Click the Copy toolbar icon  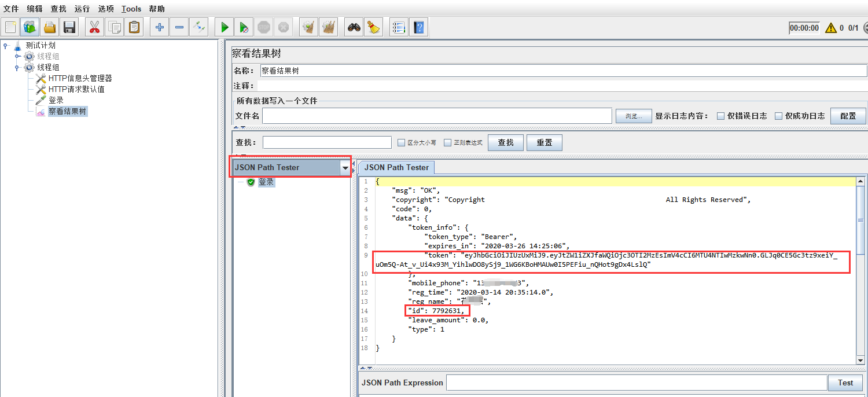coord(115,27)
